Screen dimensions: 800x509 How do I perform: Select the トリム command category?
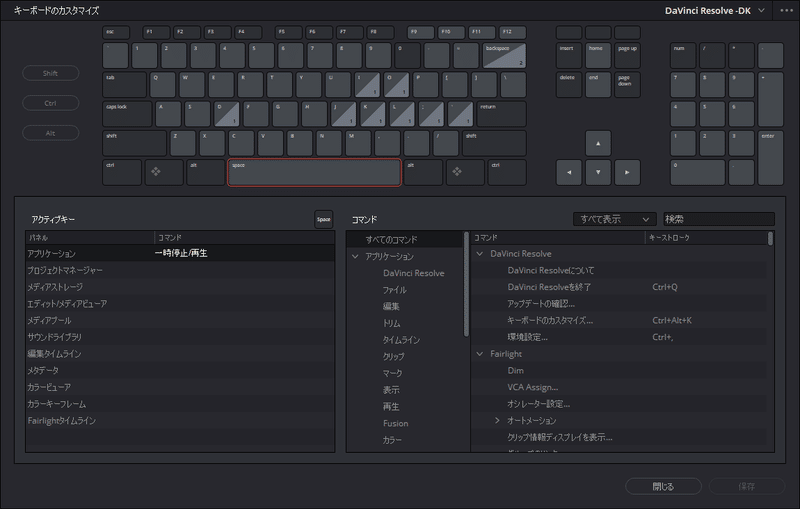click(x=391, y=323)
